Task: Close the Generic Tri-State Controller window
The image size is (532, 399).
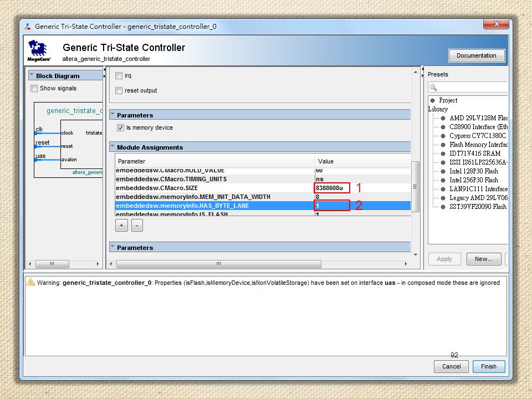Action: 496,24
